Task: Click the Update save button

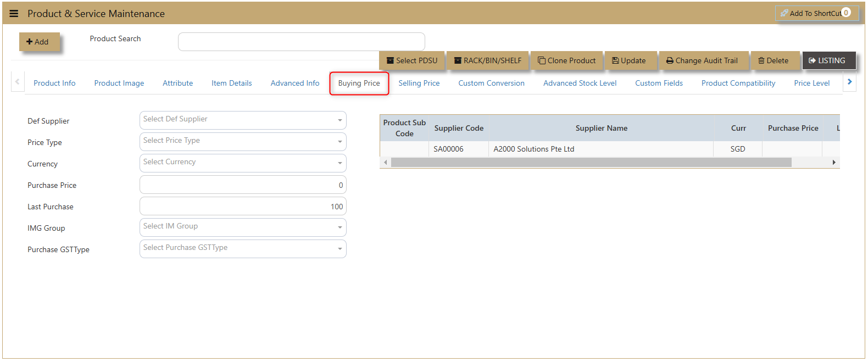Action: (x=629, y=60)
